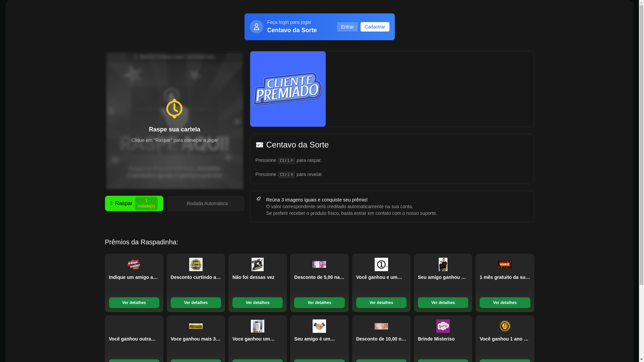Click the number one circle prize icon

tap(381, 264)
